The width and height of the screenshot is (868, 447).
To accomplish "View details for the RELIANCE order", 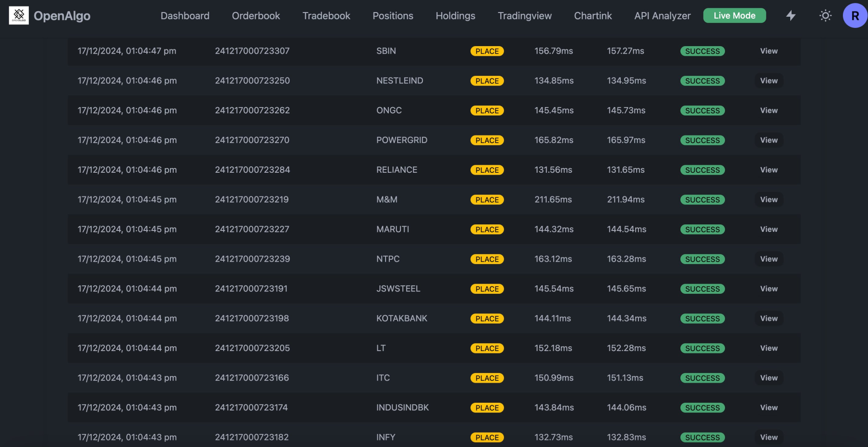I will (769, 170).
